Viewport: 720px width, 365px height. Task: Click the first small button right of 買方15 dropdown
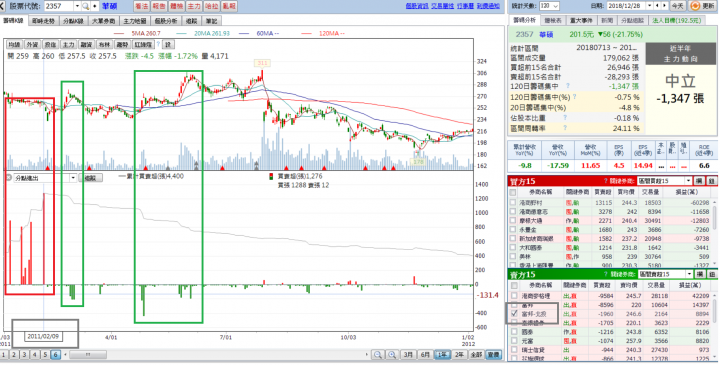click(x=699, y=181)
